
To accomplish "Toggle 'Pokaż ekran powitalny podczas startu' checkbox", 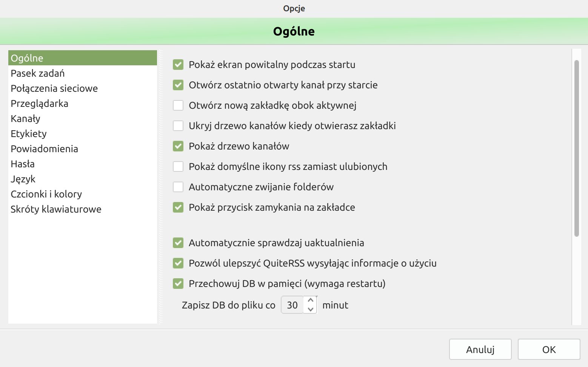I will 178,65.
